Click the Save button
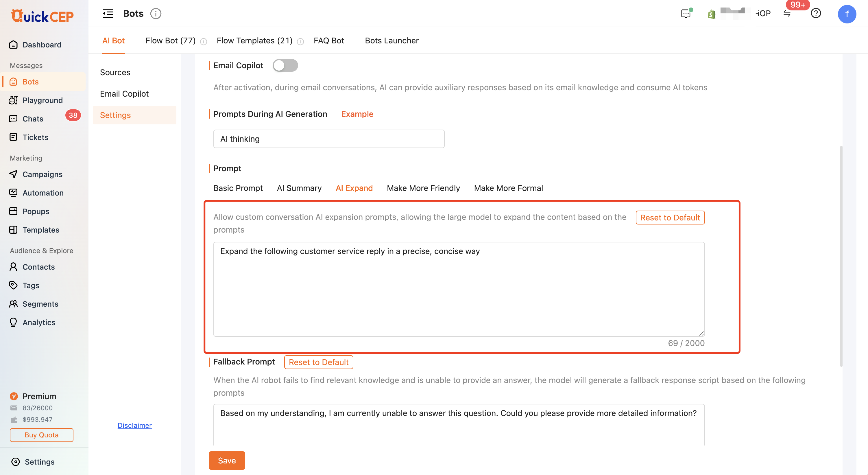This screenshot has height=475, width=868. pyautogui.click(x=227, y=461)
